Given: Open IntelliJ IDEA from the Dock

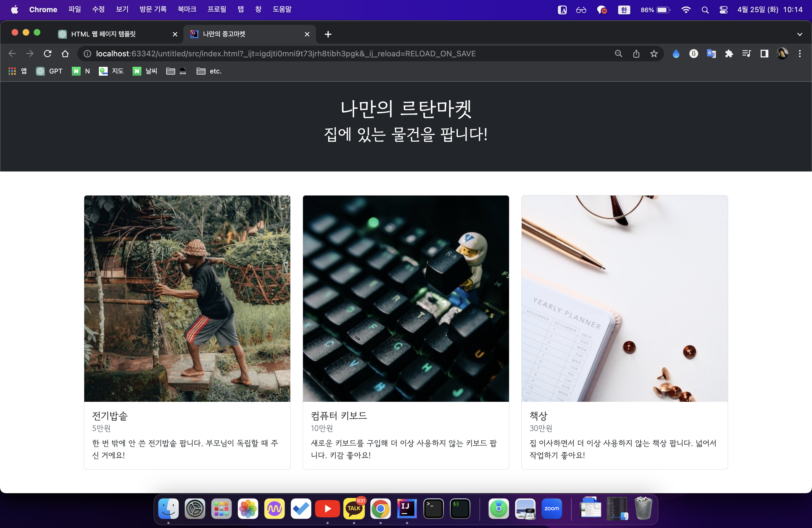Looking at the screenshot, I should coord(407,509).
